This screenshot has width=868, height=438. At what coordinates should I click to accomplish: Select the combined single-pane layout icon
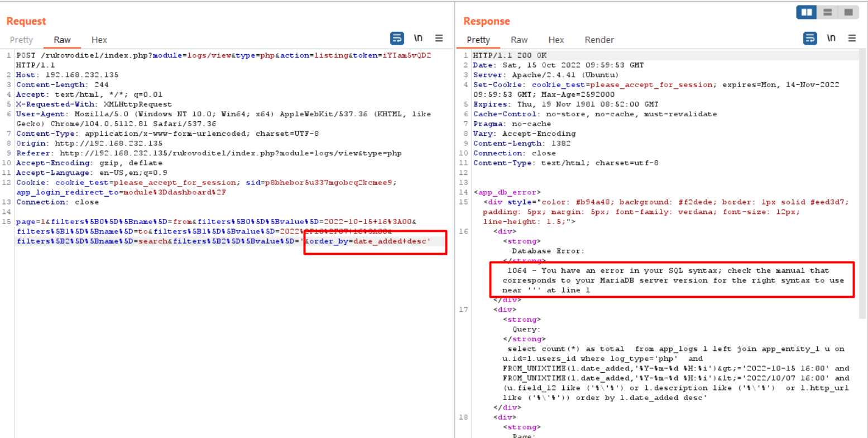pos(848,12)
